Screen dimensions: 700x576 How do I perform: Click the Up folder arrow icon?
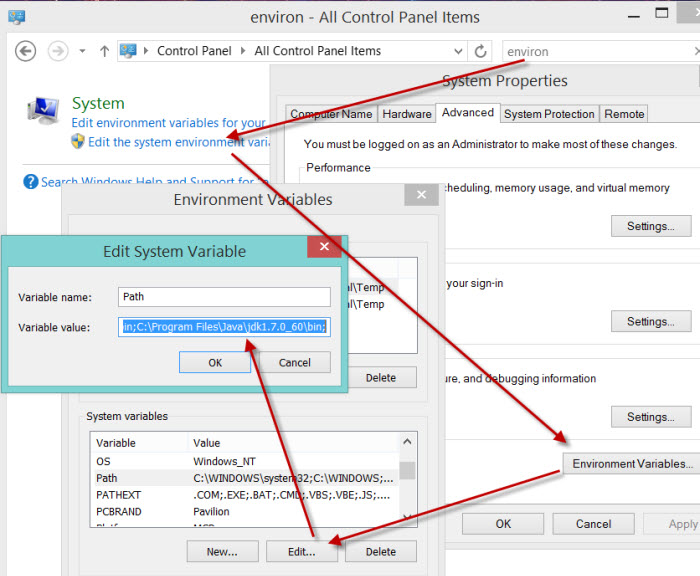(x=104, y=51)
